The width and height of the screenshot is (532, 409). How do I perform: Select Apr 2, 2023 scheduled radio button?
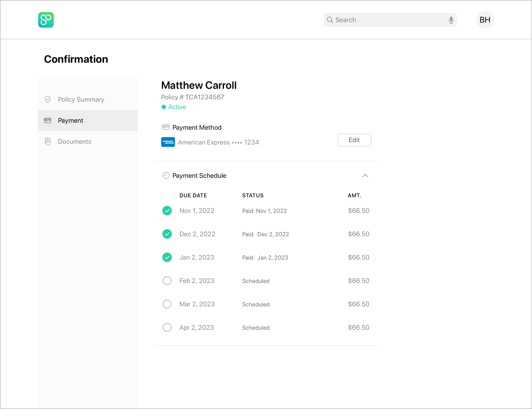tap(167, 327)
